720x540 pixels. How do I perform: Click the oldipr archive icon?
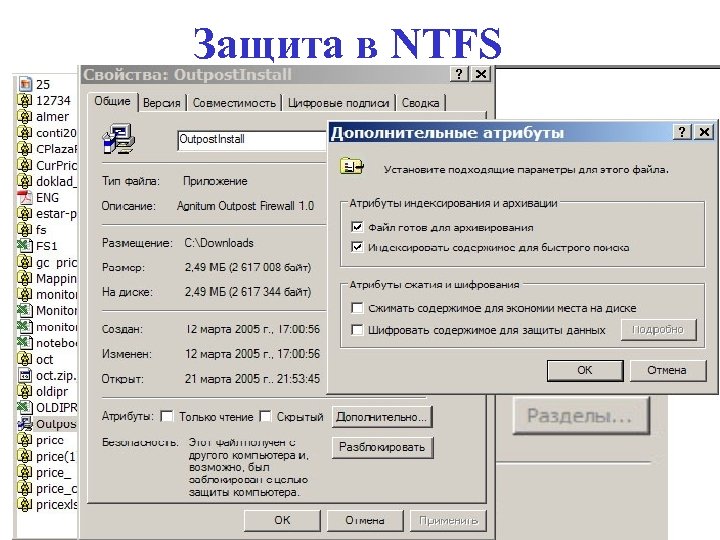tap(24, 391)
